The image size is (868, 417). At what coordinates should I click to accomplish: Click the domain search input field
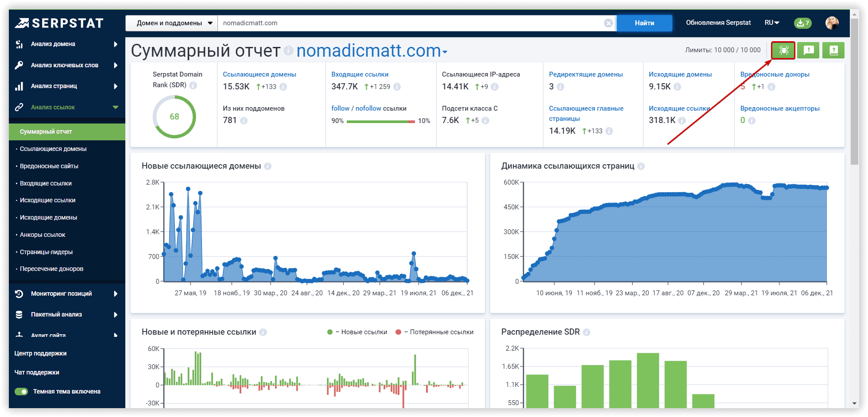(410, 23)
